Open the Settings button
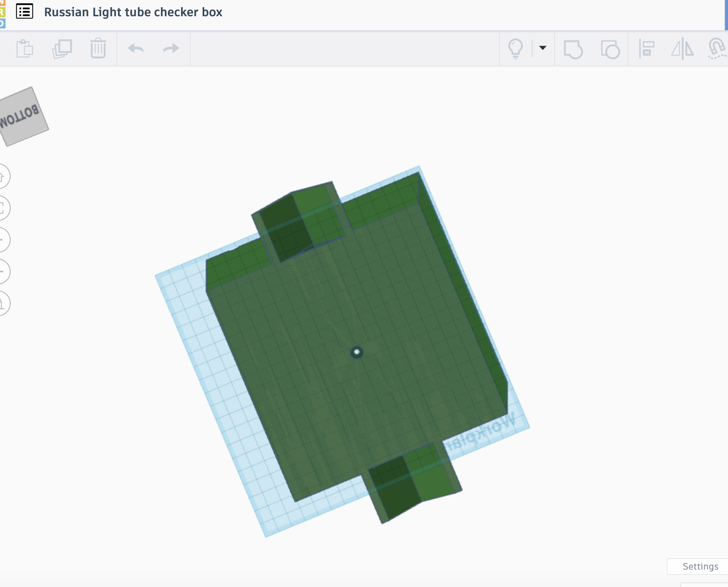The height and width of the screenshot is (587, 728). click(700, 566)
